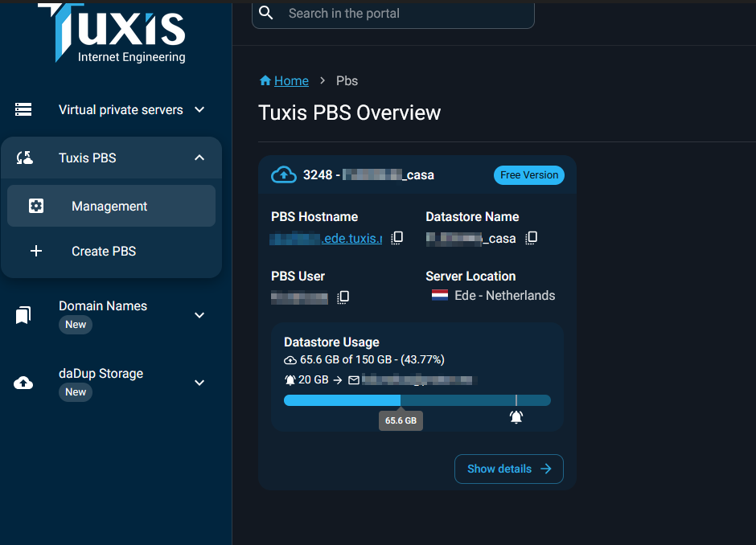Click the search magnifier icon
Image resolution: width=756 pixels, height=545 pixels.
pos(266,13)
